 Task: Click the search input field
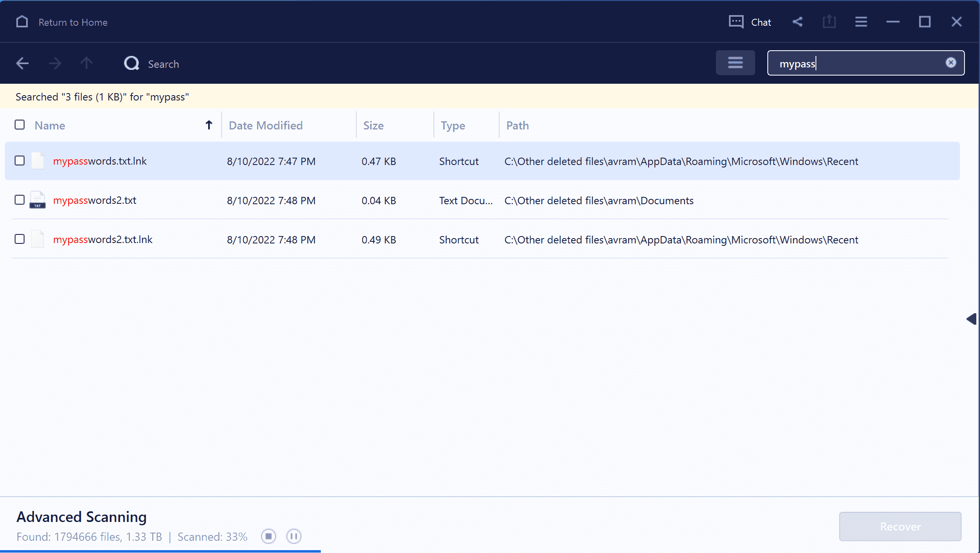pyautogui.click(x=862, y=62)
